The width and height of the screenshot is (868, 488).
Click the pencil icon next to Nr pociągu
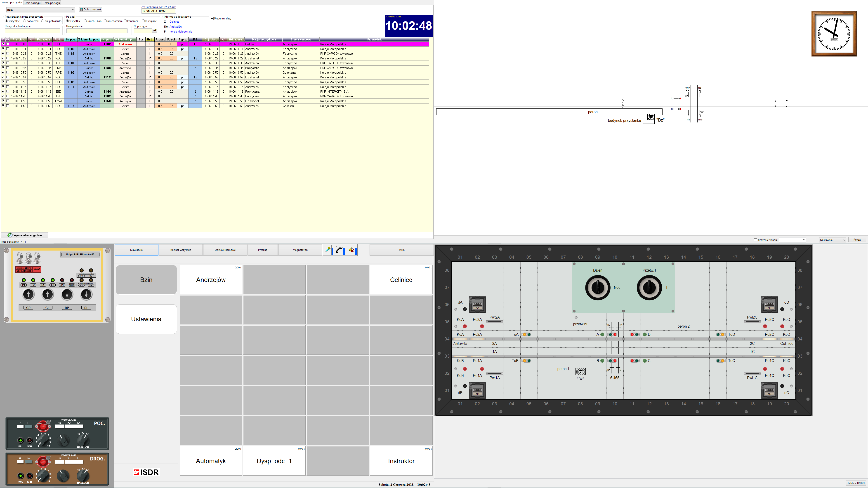pyautogui.click(x=155, y=31)
